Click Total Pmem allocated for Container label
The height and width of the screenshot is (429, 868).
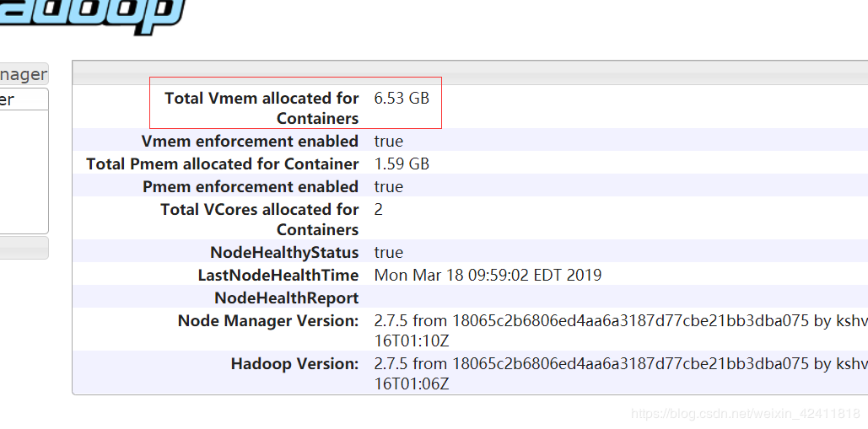tap(223, 164)
